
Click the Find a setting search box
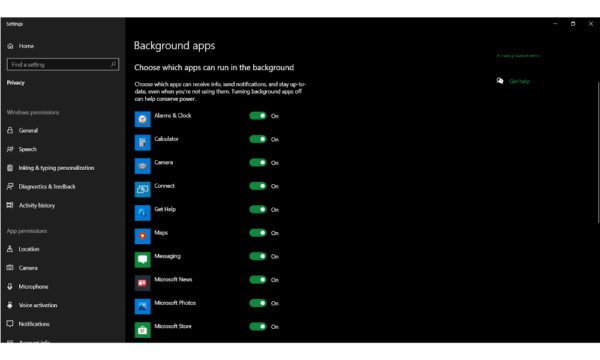click(63, 64)
